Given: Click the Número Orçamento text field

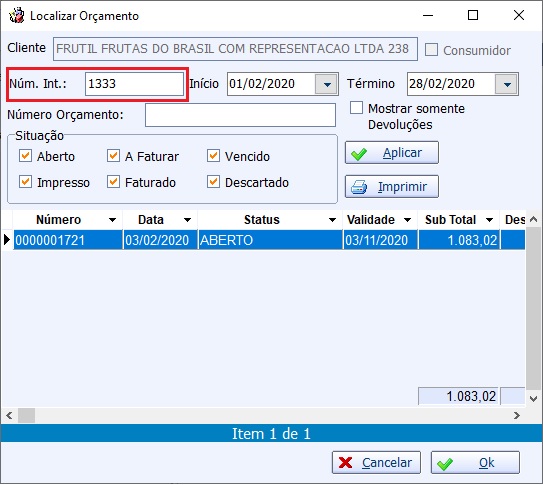Looking at the screenshot, I should click(240, 115).
